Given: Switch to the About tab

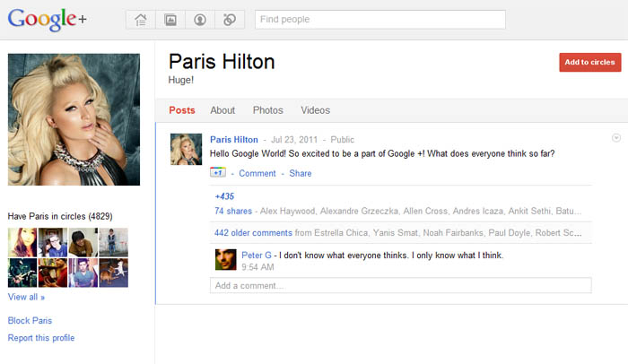Looking at the screenshot, I should click(x=222, y=110).
